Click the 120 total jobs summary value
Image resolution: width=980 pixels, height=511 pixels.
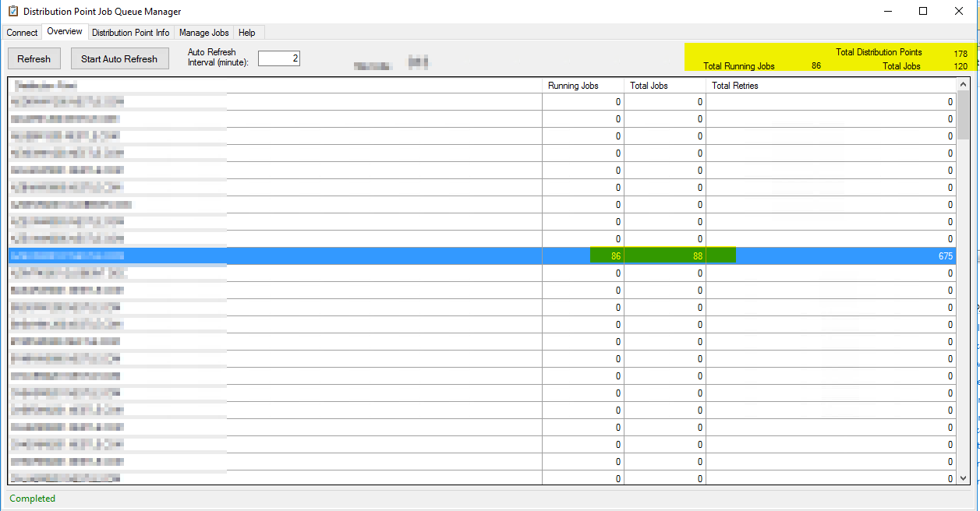click(961, 66)
